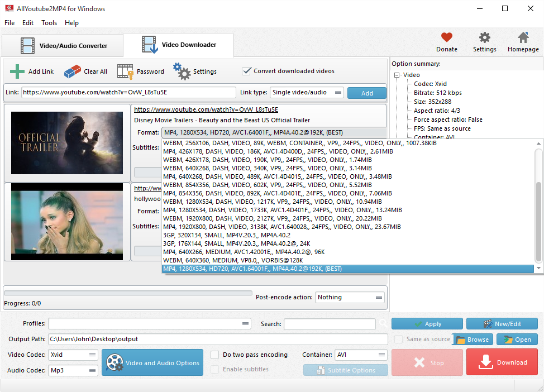Click the blue Add button
This screenshot has height=392, width=544.
(x=367, y=93)
